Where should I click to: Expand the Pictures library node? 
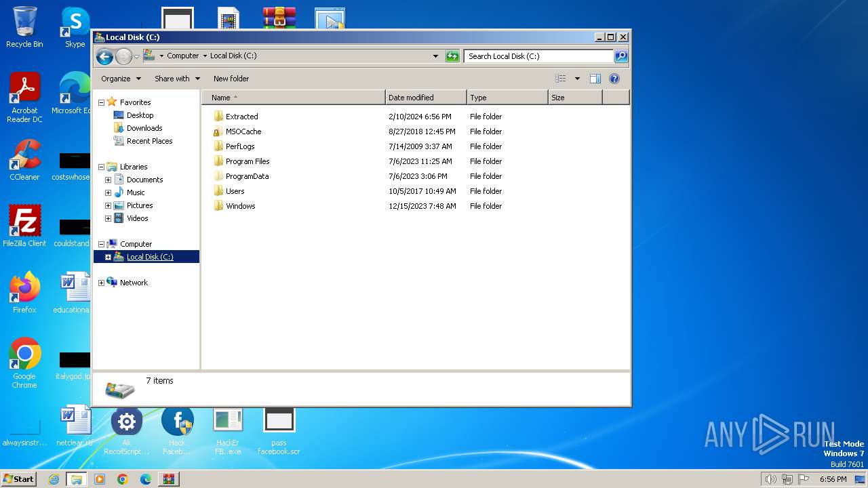point(108,205)
